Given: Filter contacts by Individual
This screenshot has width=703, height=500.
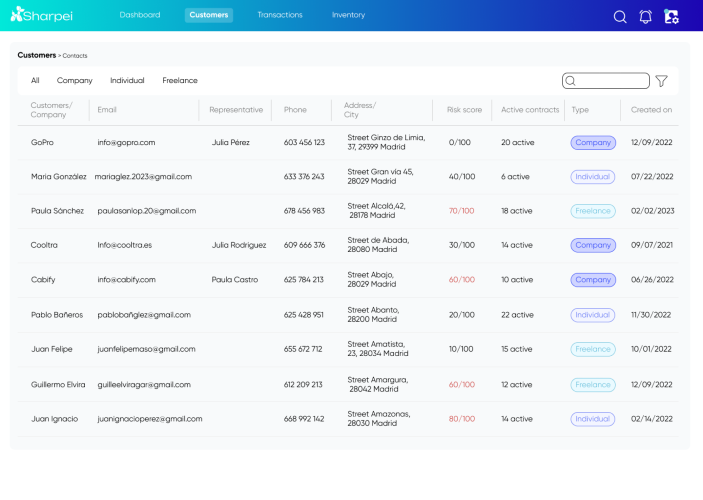Looking at the screenshot, I should click(127, 80).
